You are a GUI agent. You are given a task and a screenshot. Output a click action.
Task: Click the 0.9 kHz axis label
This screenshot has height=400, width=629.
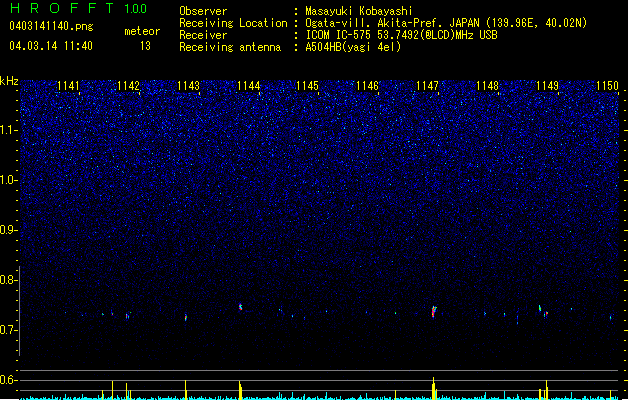tap(9, 230)
